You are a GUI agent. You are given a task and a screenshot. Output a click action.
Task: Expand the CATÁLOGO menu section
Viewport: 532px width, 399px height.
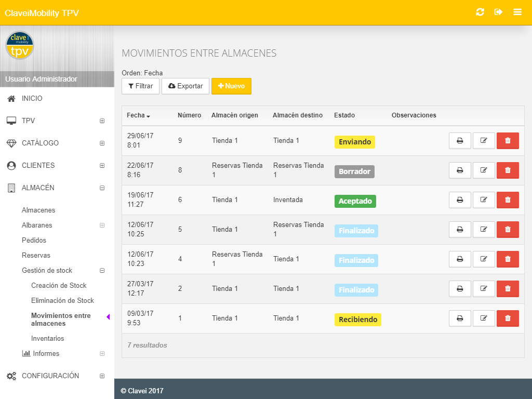pyautogui.click(x=102, y=143)
